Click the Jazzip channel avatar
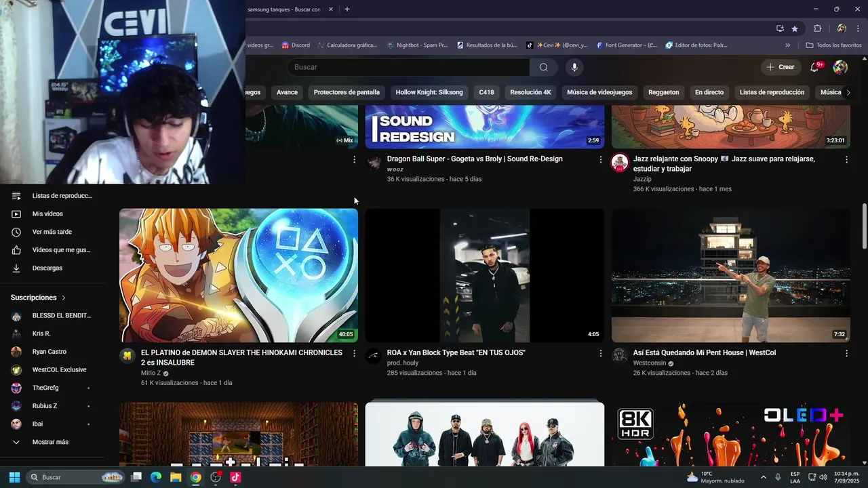Image resolution: width=868 pixels, height=488 pixels. [x=620, y=162]
